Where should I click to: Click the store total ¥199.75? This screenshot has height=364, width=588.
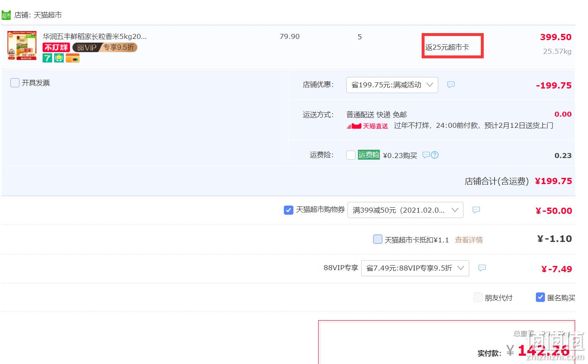[554, 181]
